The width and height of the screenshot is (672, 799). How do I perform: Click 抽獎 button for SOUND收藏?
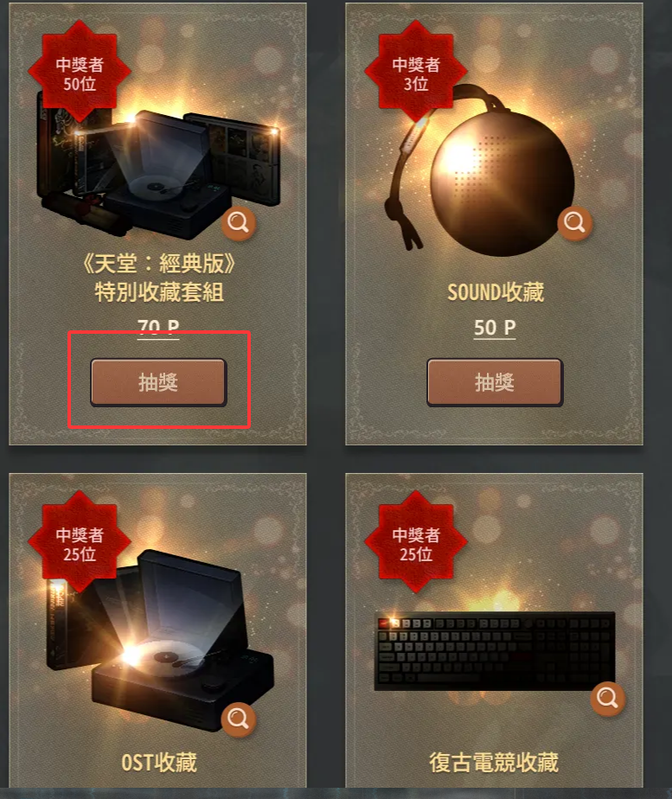tap(495, 382)
